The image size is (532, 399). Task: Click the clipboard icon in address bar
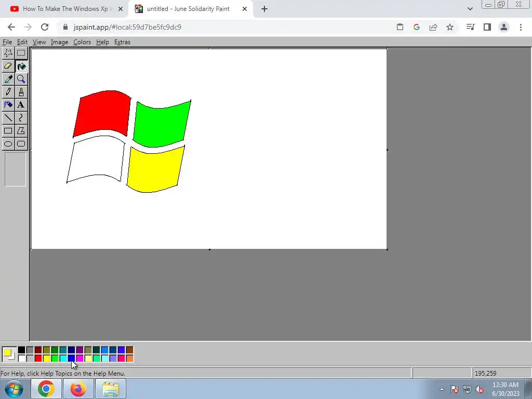pyautogui.click(x=400, y=27)
